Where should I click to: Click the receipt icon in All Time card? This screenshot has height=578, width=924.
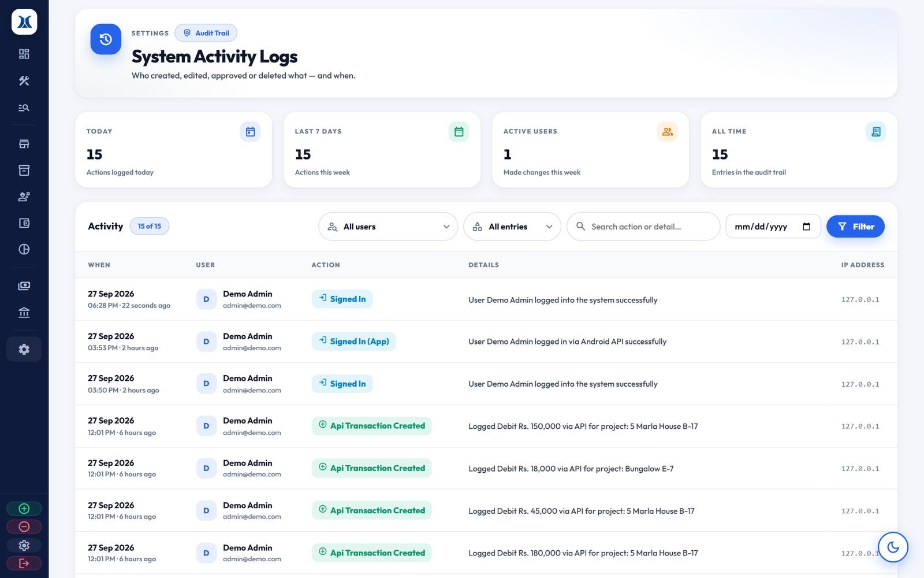(x=875, y=132)
